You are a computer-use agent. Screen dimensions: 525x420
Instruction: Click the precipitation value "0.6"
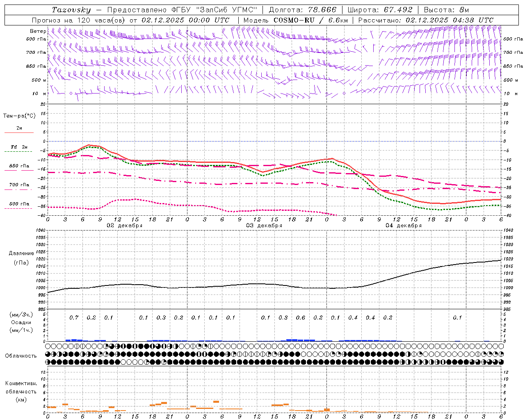coord(300,317)
